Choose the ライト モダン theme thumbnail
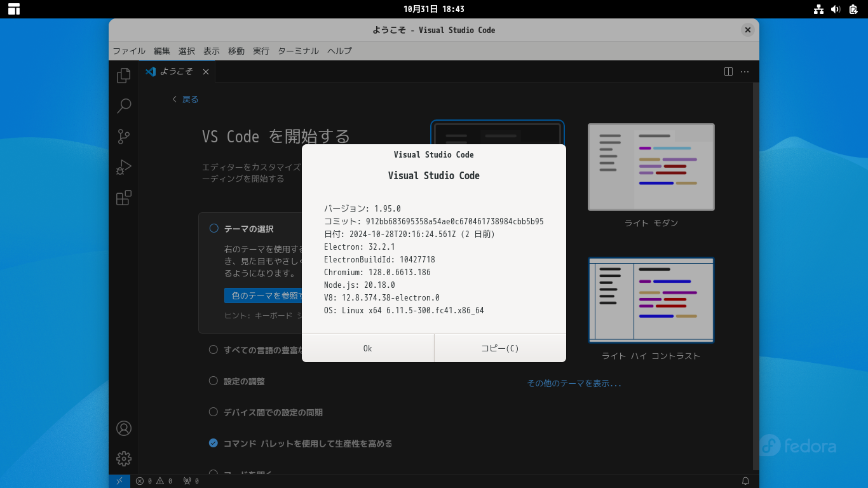 [651, 166]
